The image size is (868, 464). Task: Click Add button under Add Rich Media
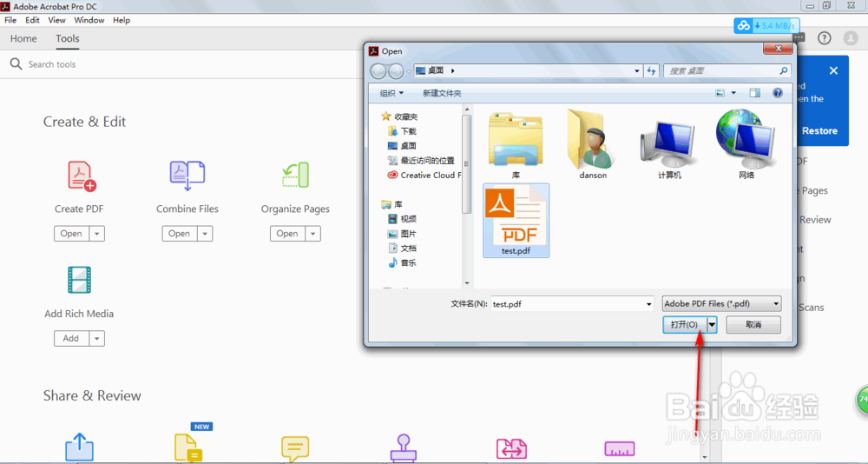point(71,338)
